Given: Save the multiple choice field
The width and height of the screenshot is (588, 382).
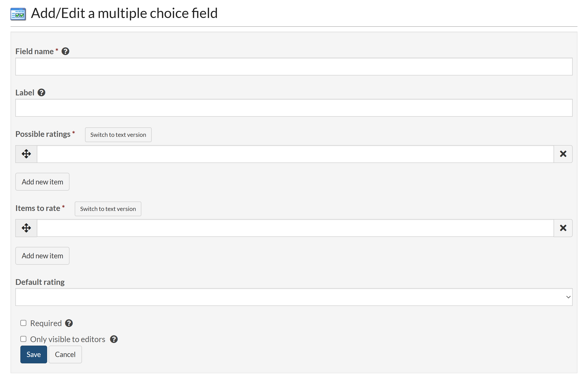Looking at the screenshot, I should tap(34, 354).
